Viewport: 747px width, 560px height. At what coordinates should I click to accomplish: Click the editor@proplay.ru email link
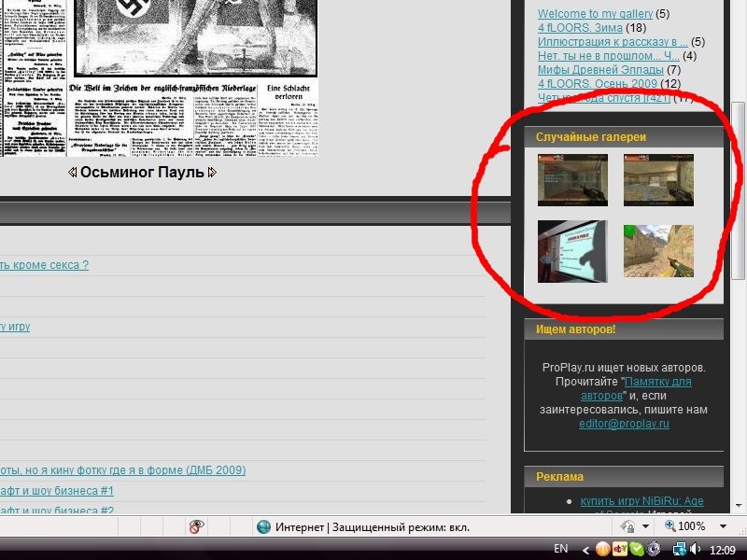[624, 424]
